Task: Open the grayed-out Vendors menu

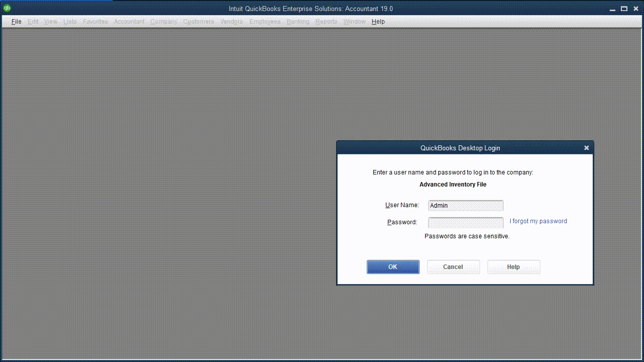Action: (231, 22)
